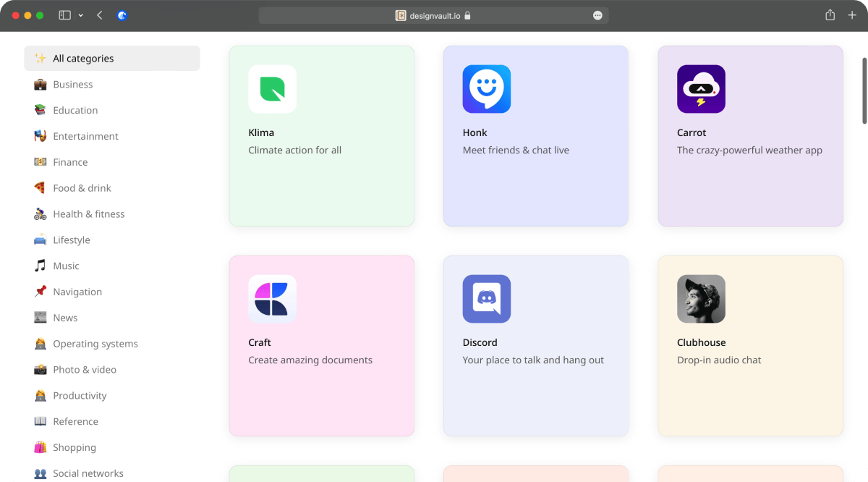Click the cyclist icon next to Health & fitness
Screen dimensions: 868x482
coord(41,214)
